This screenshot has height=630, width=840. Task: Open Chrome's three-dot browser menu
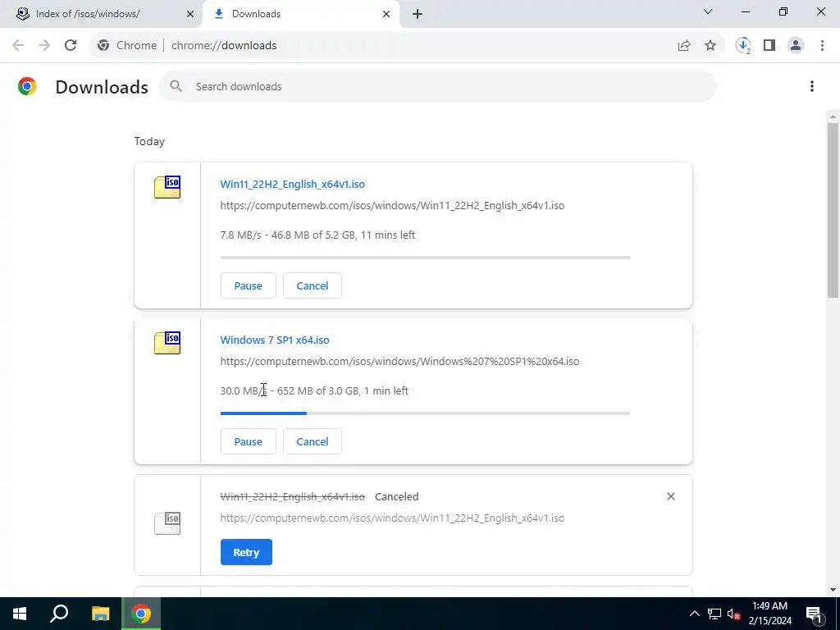coord(822,46)
